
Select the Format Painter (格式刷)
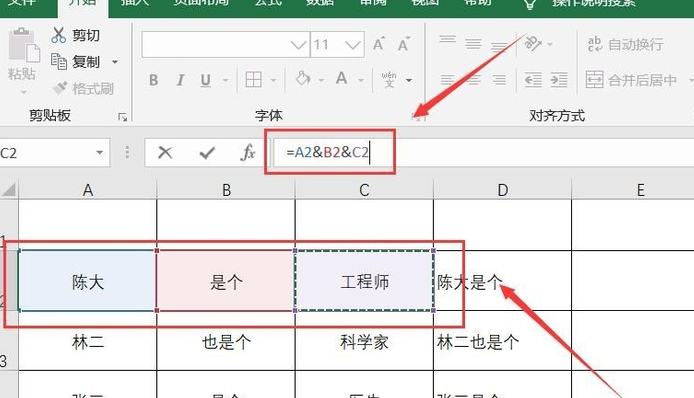[83, 89]
